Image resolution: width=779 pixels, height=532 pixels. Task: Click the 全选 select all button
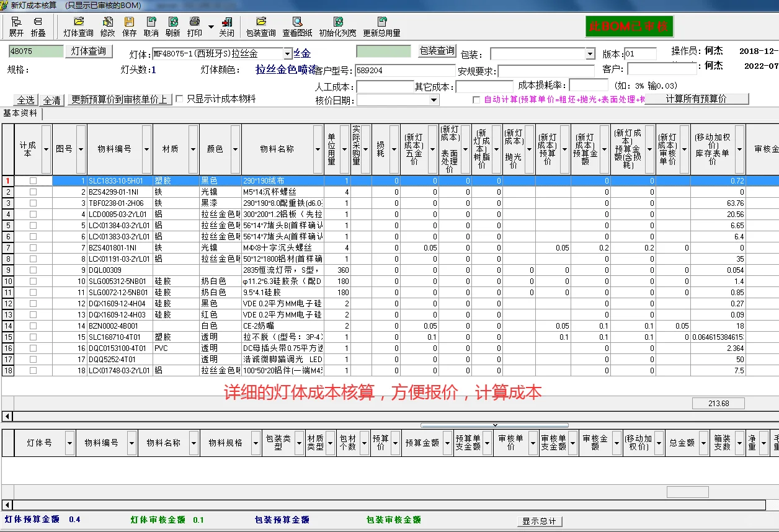25,100
